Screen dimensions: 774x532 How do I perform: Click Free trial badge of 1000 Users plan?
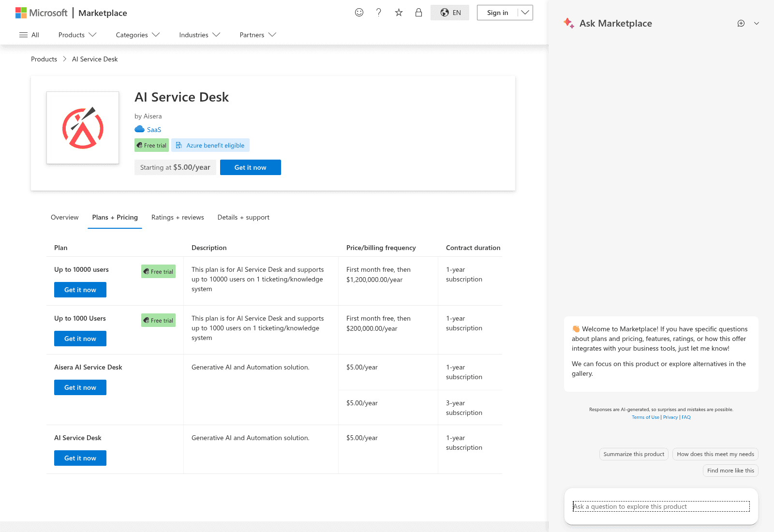[158, 320]
